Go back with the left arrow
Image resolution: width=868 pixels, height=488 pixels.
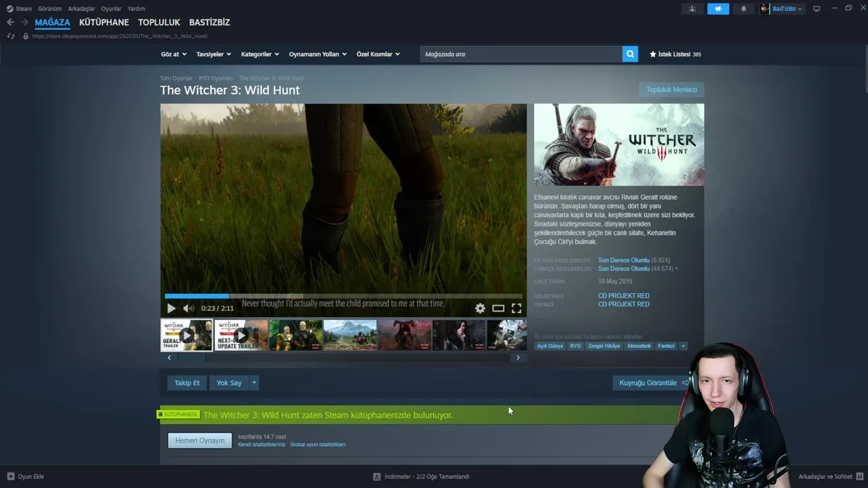click(x=10, y=22)
